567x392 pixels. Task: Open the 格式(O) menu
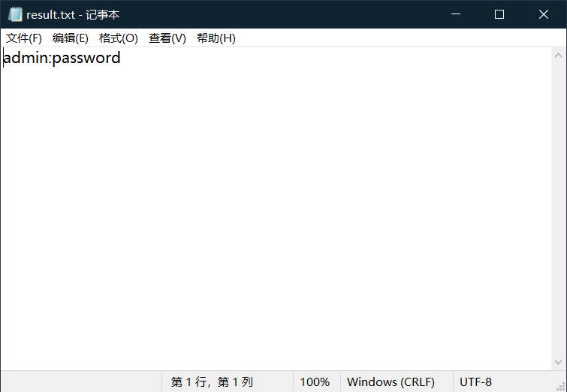[119, 38]
